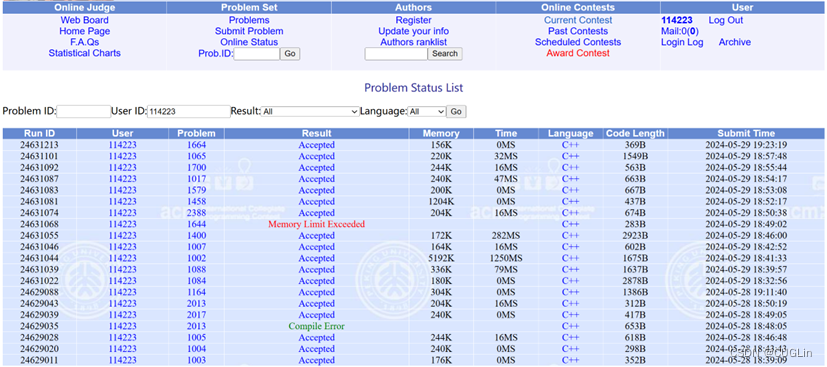
Task: Open the red Award Contest link
Action: [x=578, y=53]
